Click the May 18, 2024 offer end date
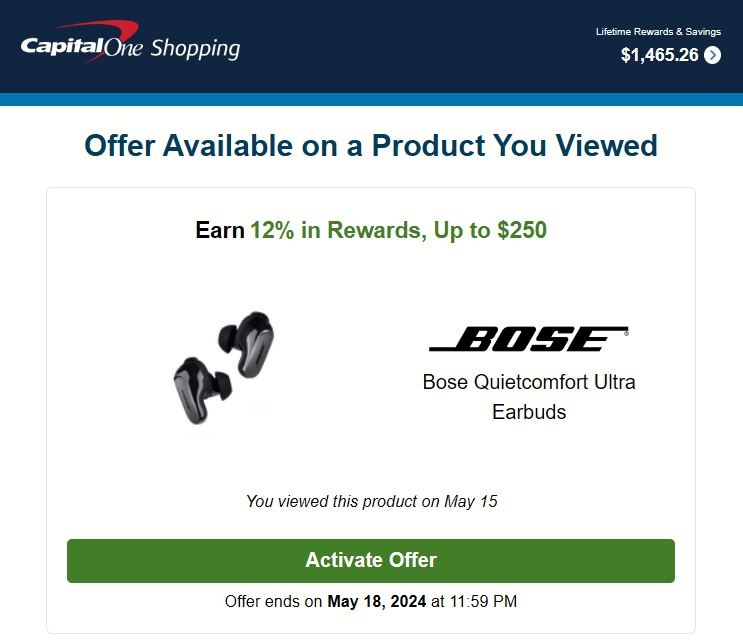The image size is (743, 644). 377,601
